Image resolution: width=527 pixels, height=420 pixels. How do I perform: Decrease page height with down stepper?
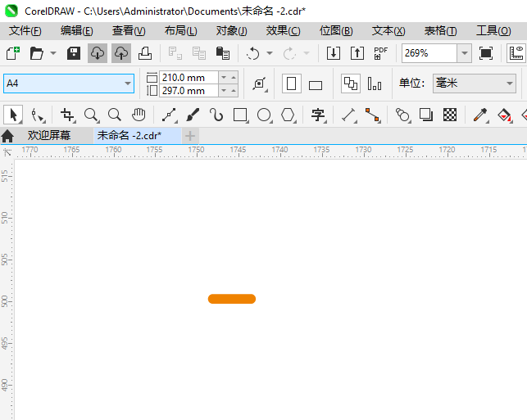point(224,91)
